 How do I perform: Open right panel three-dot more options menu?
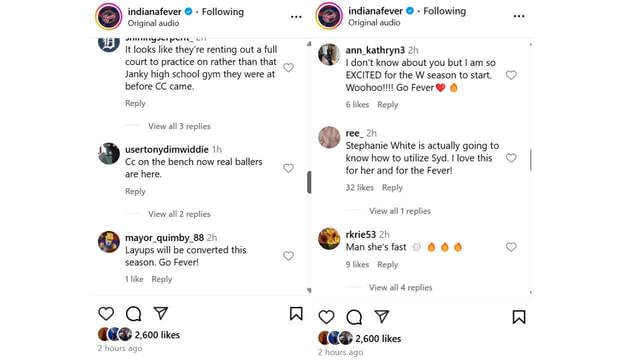(x=519, y=16)
